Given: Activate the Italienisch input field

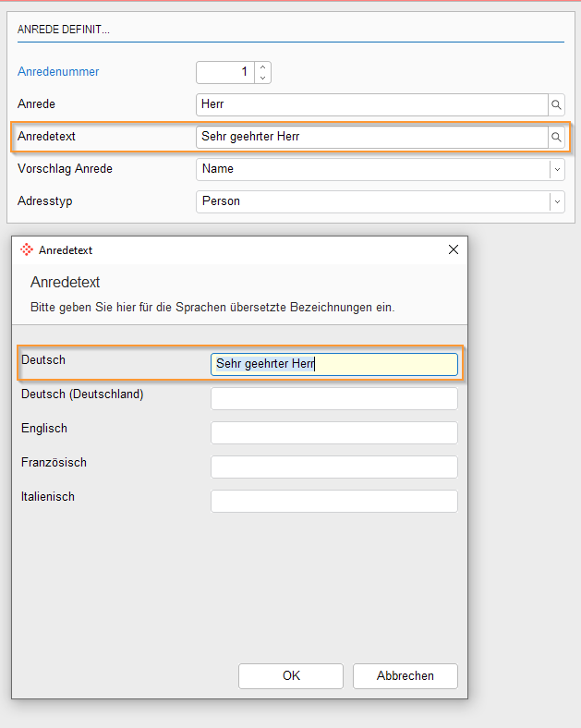Looking at the screenshot, I should (x=333, y=501).
